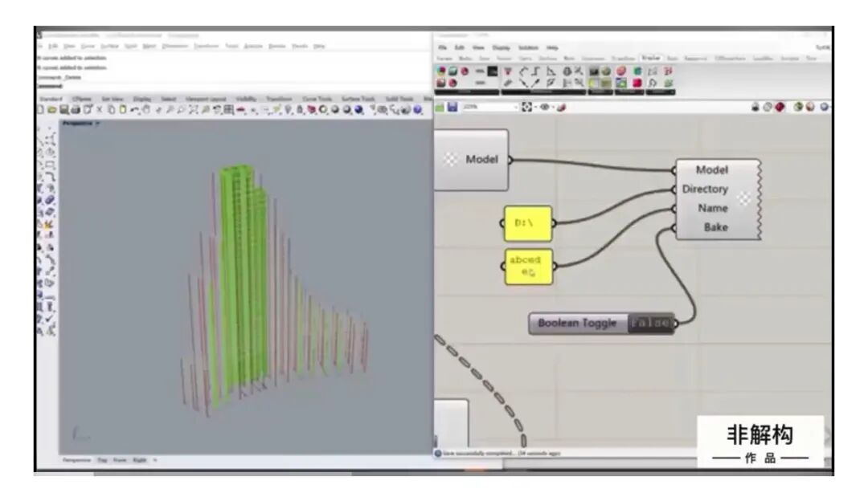The image size is (868, 493).
Task: Select the Pan hand tool in Rhino toolbar
Action: click(147, 109)
